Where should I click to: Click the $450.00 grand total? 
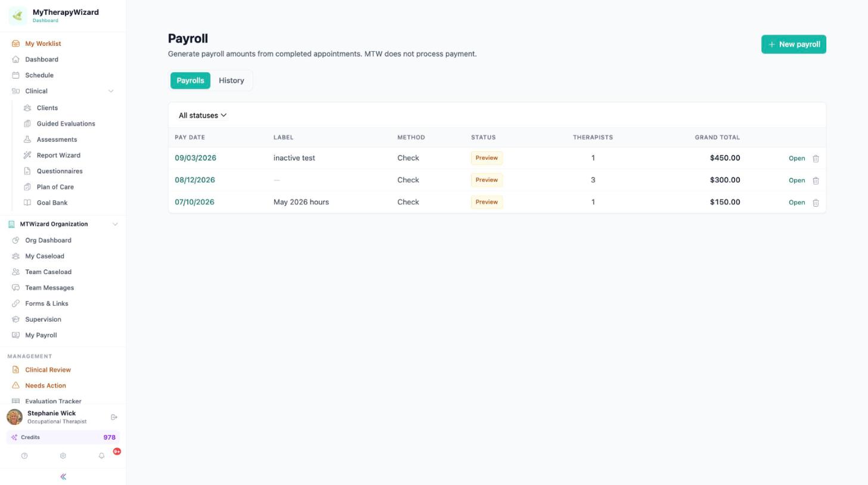pyautogui.click(x=725, y=158)
